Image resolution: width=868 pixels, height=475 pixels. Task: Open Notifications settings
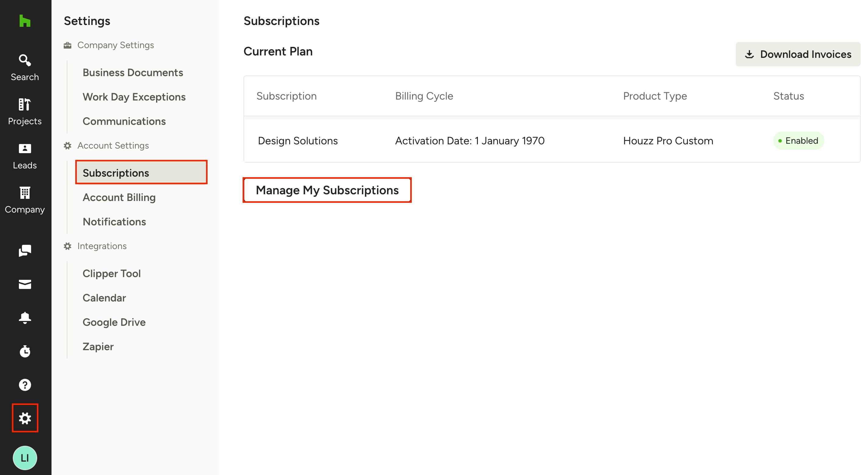pos(114,221)
